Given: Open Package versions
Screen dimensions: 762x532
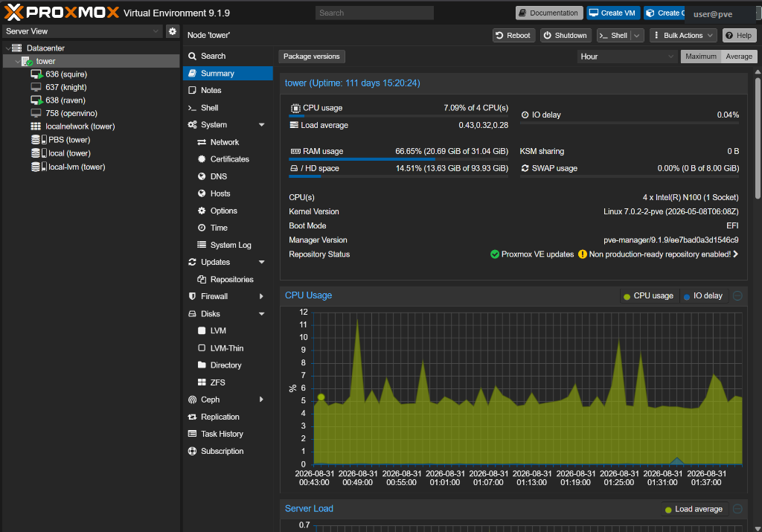Looking at the screenshot, I should click(312, 57).
